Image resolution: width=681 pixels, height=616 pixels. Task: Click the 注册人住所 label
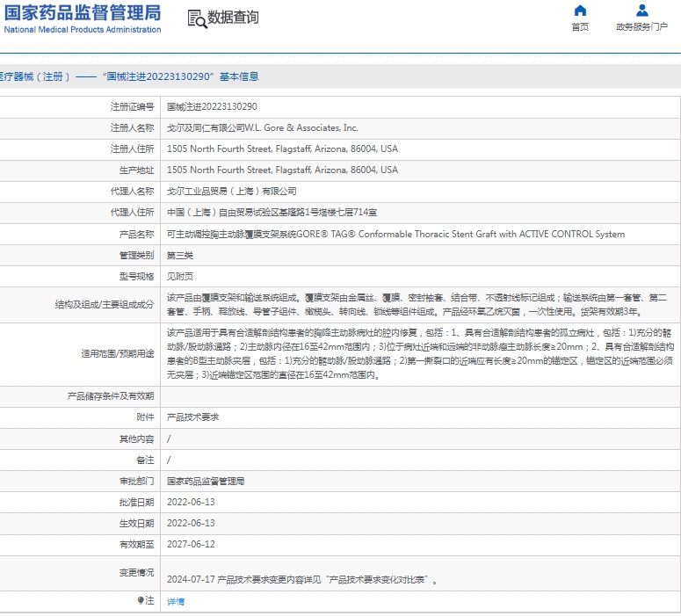click(x=132, y=149)
